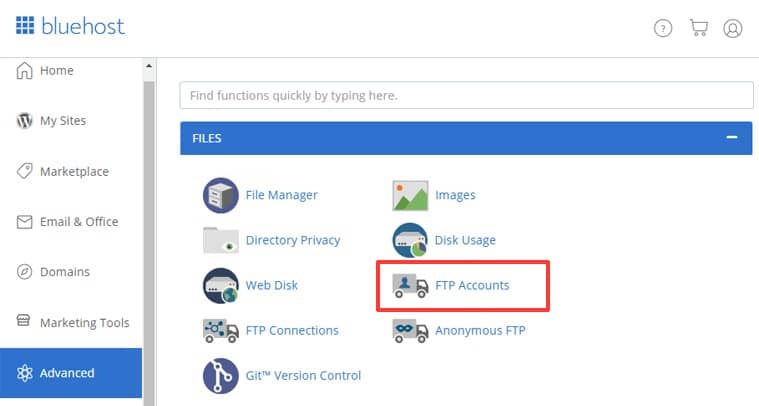
Task: Click the Disk Usage icon
Action: (410, 240)
